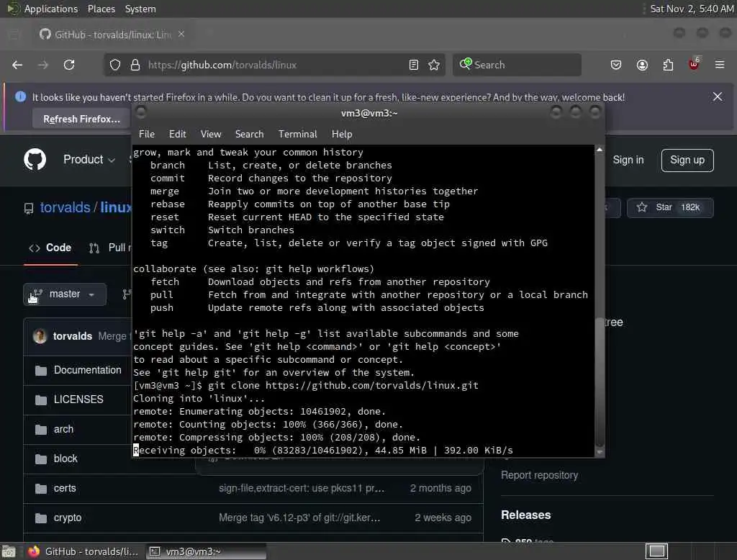Switch to the Code tab
This screenshot has height=560, width=737.
[50, 248]
